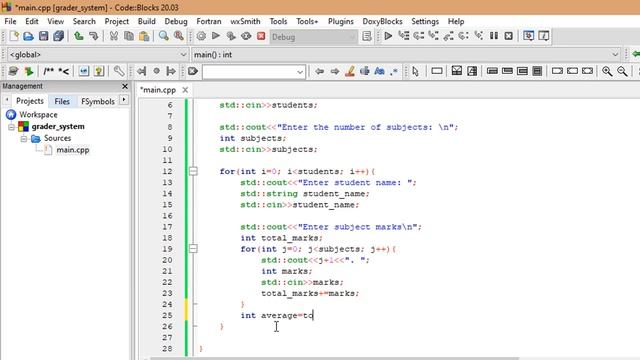Viewport: 640px width, 360px height.
Task: Save the current file with the floppy icon
Action: 43,36
